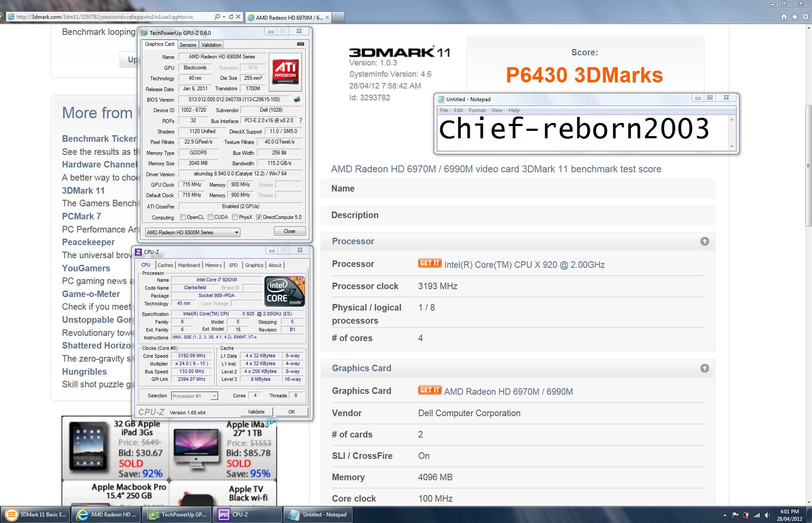This screenshot has width=812, height=523.
Task: Switch to CPU-Z taskbar item
Action: click(x=248, y=514)
